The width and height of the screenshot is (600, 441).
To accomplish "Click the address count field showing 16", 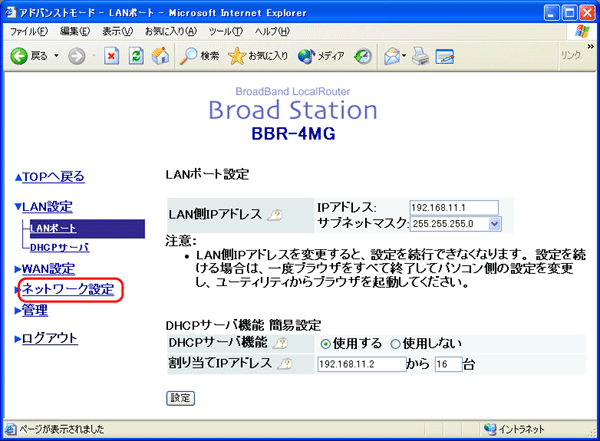I will pos(448,364).
